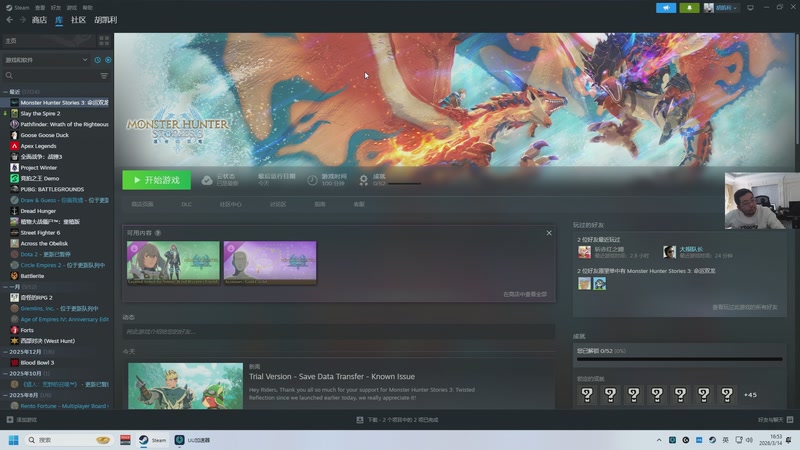Collapse the 2025年12月 group
This screenshot has height=450, width=800.
(x=6, y=352)
